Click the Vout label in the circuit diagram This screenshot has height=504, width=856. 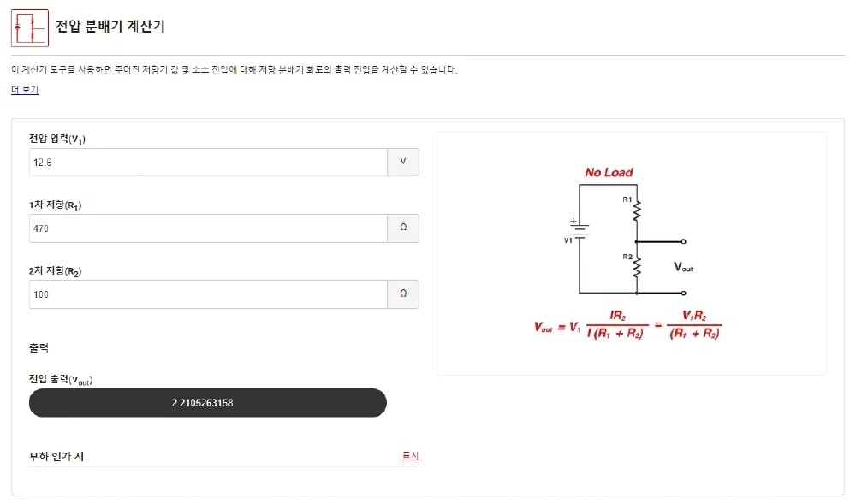click(x=683, y=267)
